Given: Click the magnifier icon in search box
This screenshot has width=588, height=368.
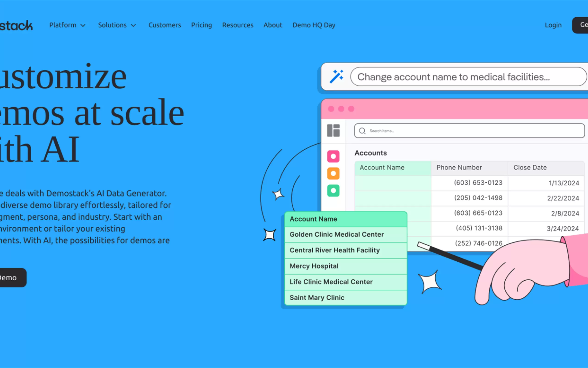Looking at the screenshot, I should click(x=362, y=131).
